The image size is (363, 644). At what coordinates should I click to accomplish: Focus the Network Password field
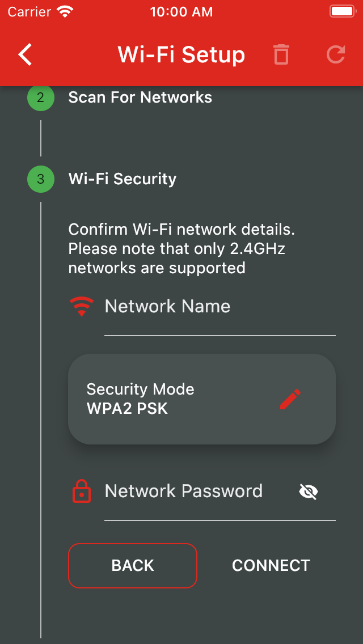pos(199,492)
